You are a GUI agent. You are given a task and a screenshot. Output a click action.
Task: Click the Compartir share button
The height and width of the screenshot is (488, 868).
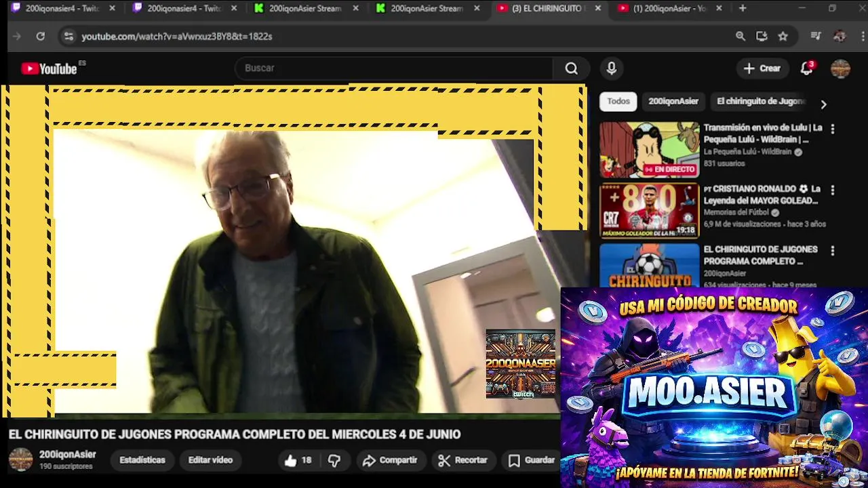[x=390, y=460]
